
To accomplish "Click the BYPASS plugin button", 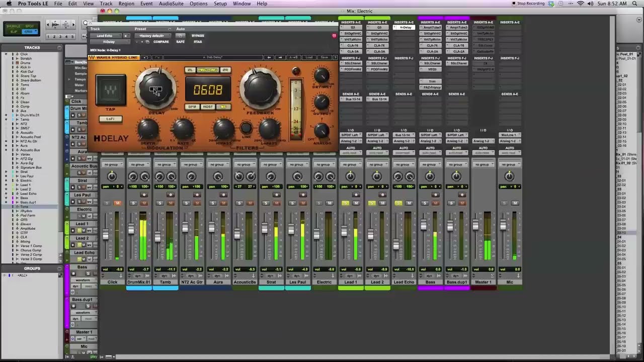I will (x=198, y=36).
